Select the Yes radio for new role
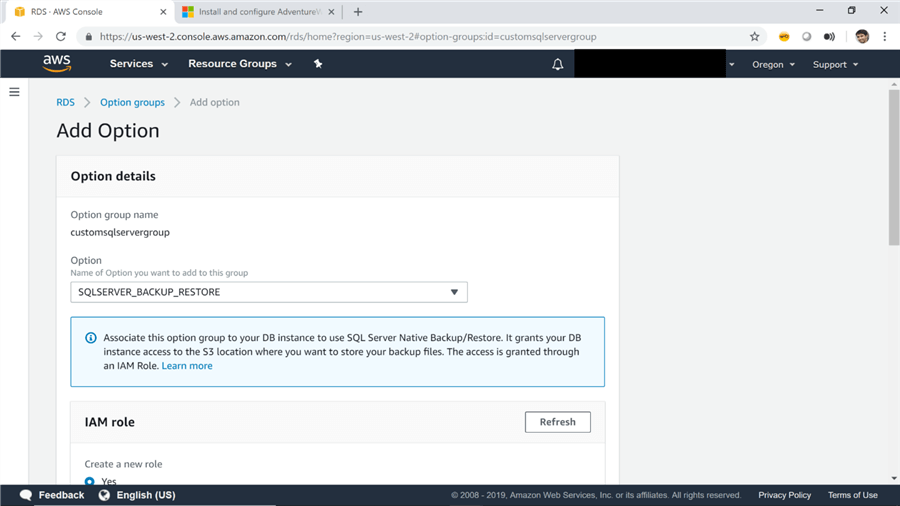Image resolution: width=900 pixels, height=506 pixels. coord(90,481)
